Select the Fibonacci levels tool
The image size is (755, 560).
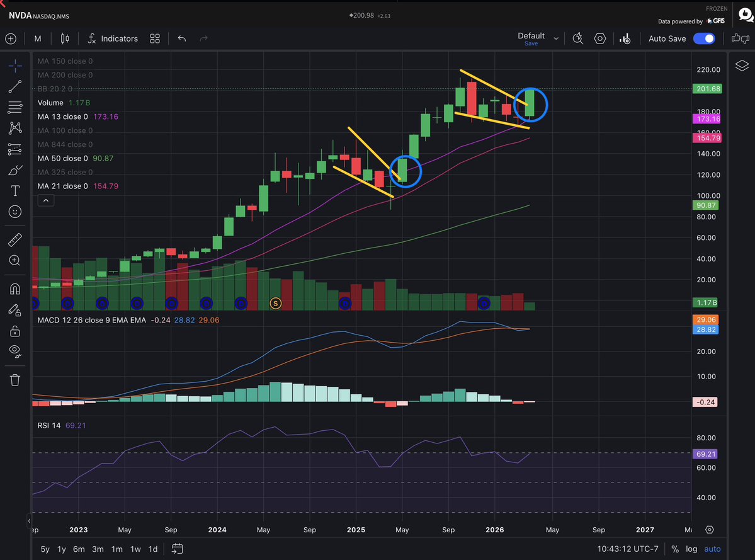click(x=15, y=149)
